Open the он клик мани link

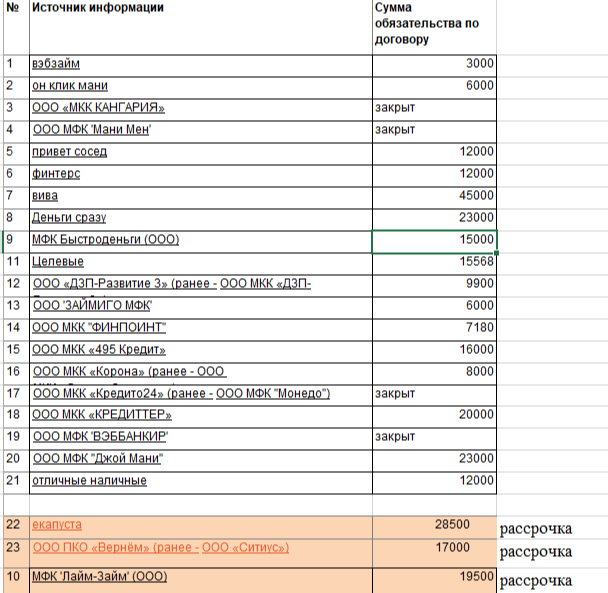click(x=70, y=86)
